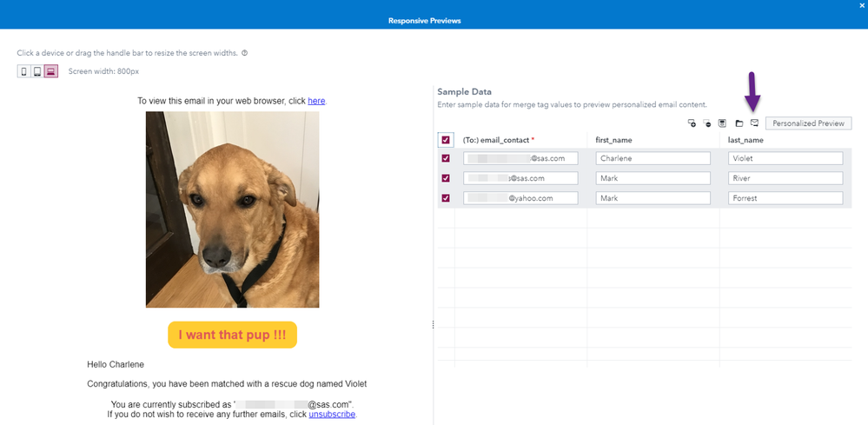The image size is (868, 425).
Task: Edit email field in Charlene row
Action: [x=520, y=158]
